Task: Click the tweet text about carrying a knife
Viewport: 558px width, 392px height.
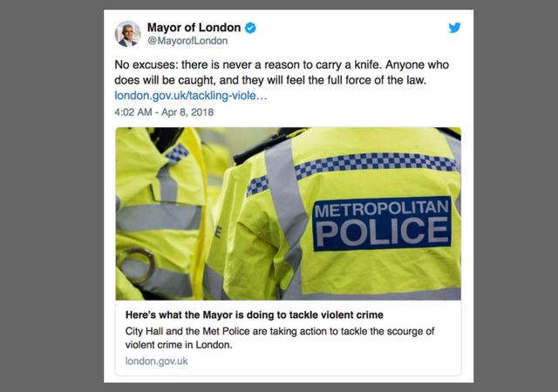Action: point(282,72)
